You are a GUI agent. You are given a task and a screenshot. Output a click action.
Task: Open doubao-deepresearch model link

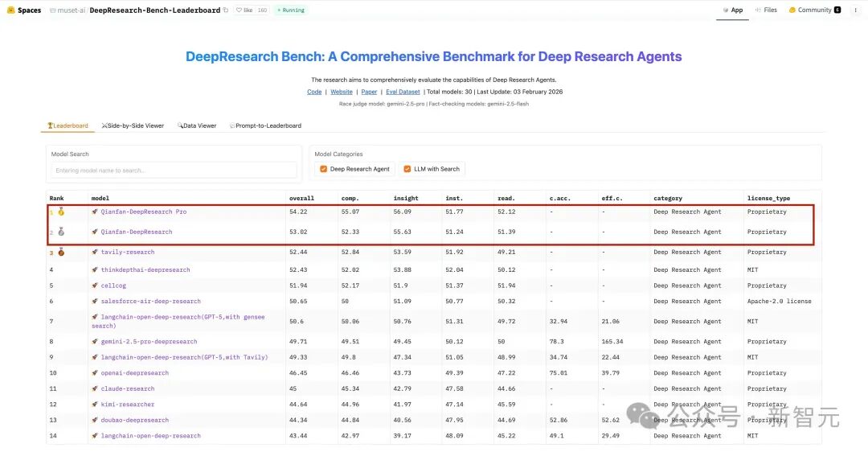134,421
